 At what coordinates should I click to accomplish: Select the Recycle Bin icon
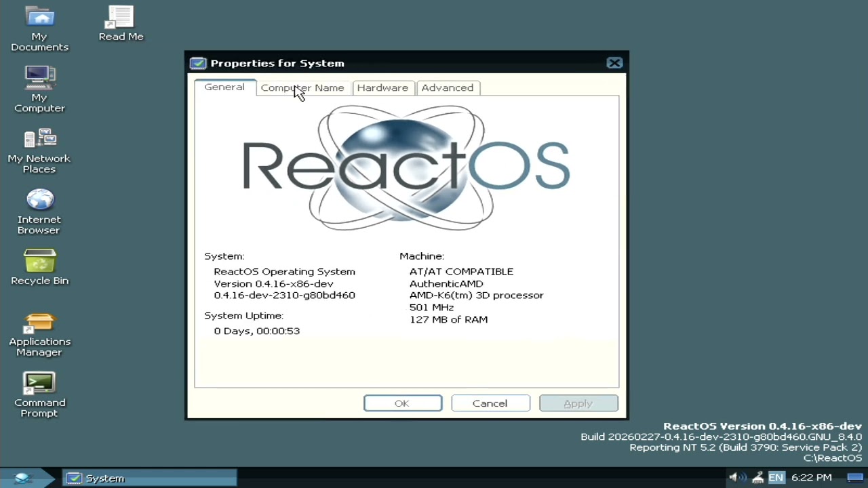pyautogui.click(x=39, y=267)
